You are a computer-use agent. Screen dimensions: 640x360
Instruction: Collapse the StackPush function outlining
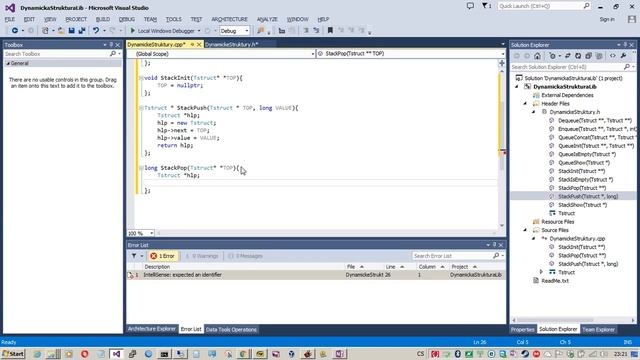[x=140, y=108]
